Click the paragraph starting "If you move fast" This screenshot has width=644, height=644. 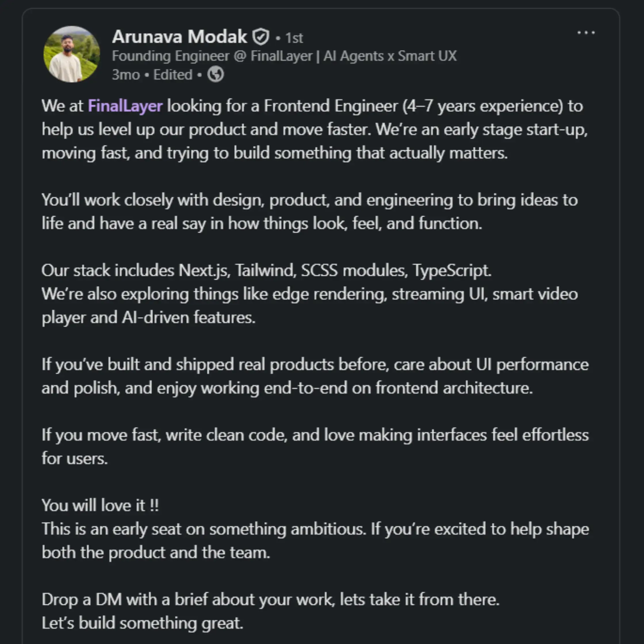[315, 446]
